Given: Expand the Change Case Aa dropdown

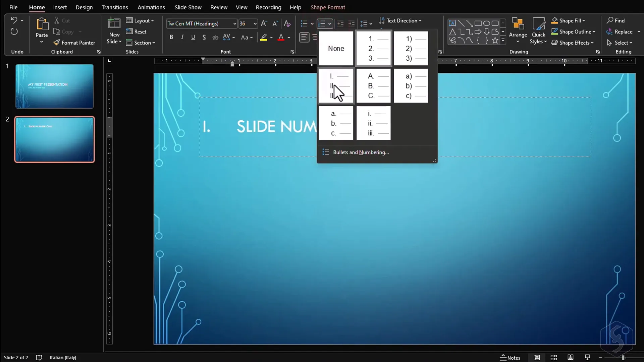Looking at the screenshot, I should [x=247, y=37].
